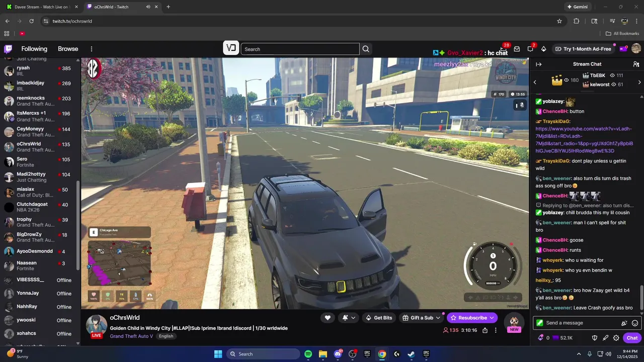
Task: Click the Twitch home logo
Action: pos(8,49)
